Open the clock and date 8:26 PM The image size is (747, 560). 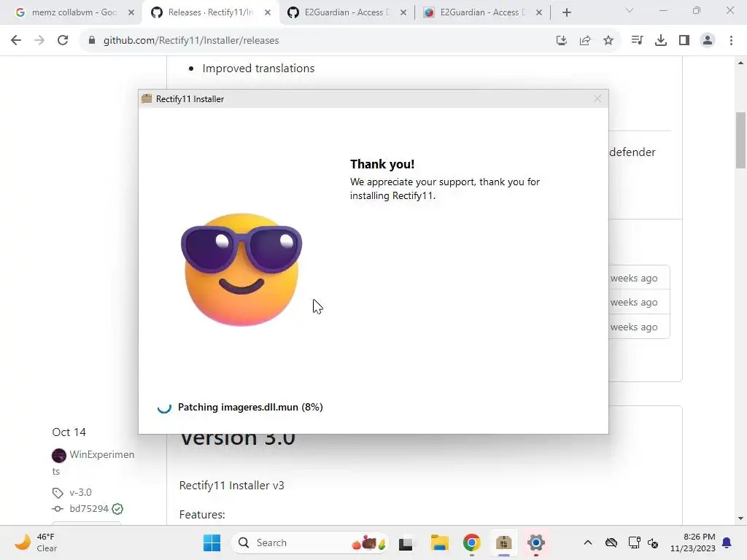693,542
